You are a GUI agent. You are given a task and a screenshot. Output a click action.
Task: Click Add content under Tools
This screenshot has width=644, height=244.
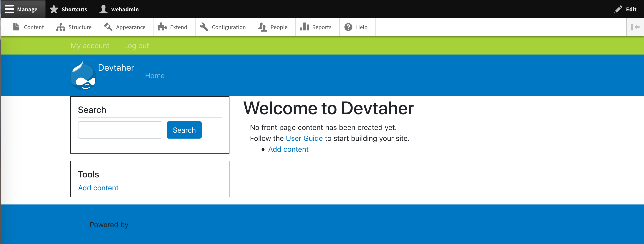(98, 188)
